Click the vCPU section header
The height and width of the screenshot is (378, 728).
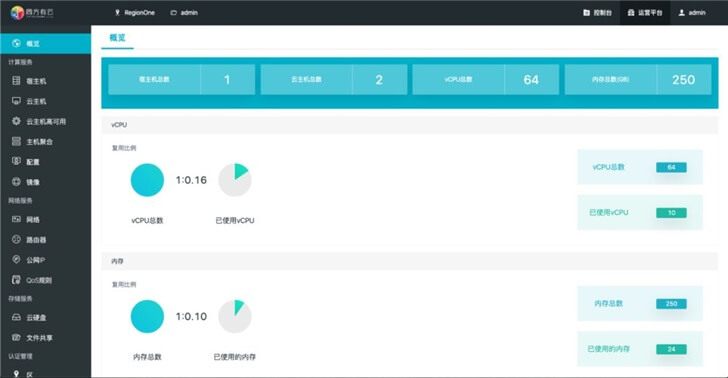click(410, 124)
